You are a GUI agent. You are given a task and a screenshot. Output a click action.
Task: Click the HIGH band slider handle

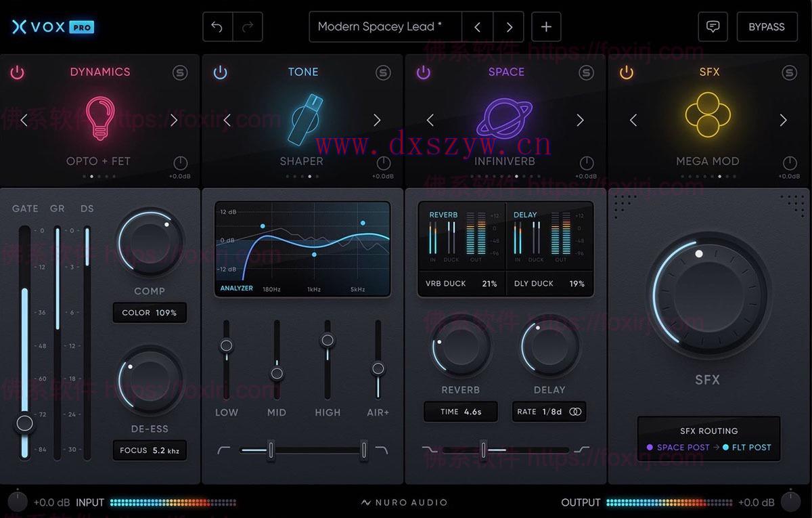(x=328, y=341)
